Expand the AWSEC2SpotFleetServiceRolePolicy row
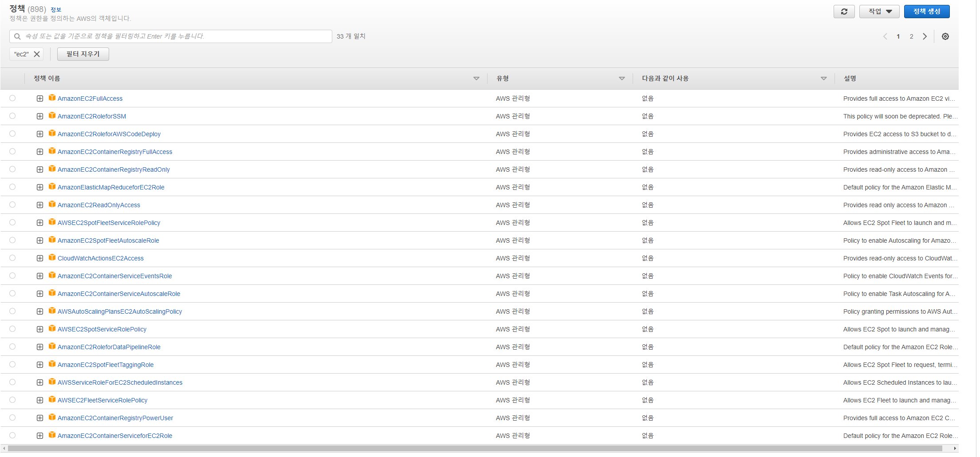This screenshot has width=980, height=457. (x=40, y=223)
